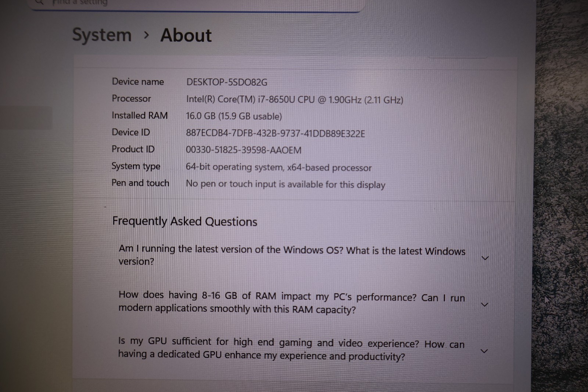Click the Pen and touch label
This screenshot has height=392, width=588.
[140, 183]
